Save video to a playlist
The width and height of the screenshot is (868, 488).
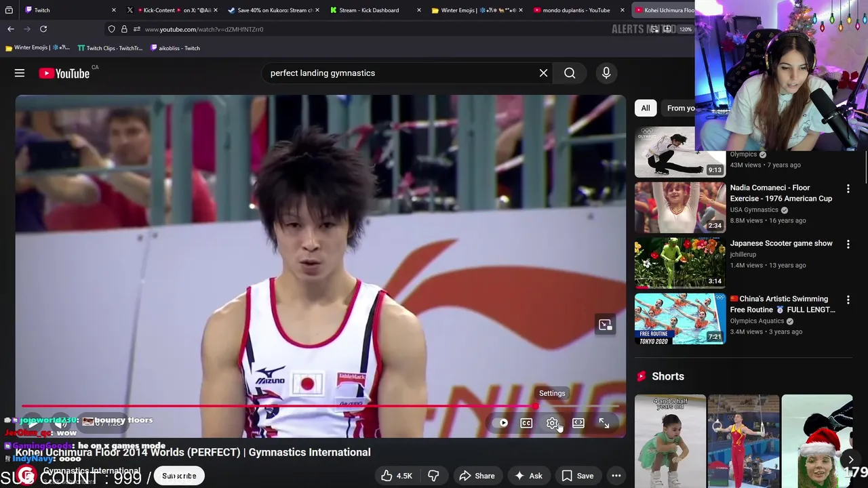click(x=578, y=476)
